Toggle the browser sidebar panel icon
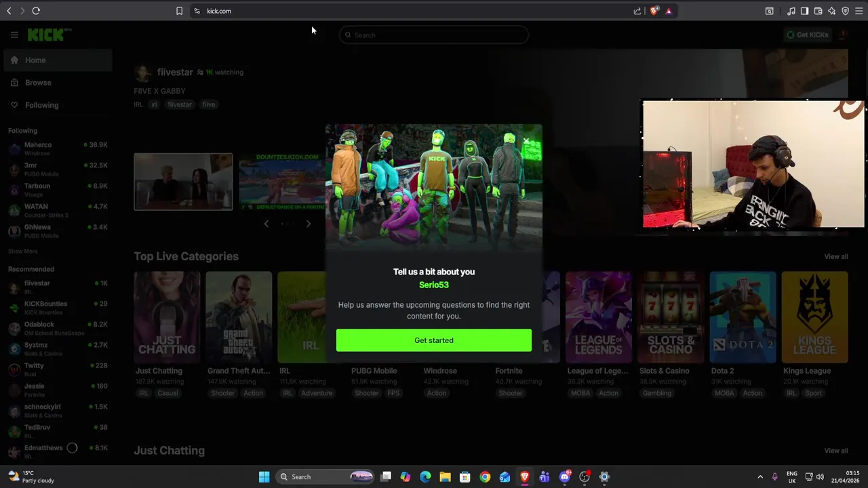Viewport: 868px width, 488px height. [804, 11]
